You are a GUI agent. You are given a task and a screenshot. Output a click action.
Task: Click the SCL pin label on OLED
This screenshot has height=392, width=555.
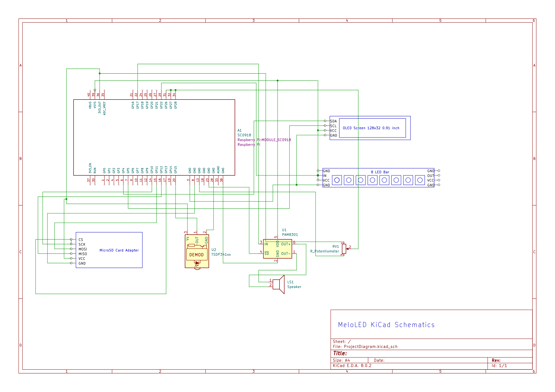pyautogui.click(x=333, y=126)
